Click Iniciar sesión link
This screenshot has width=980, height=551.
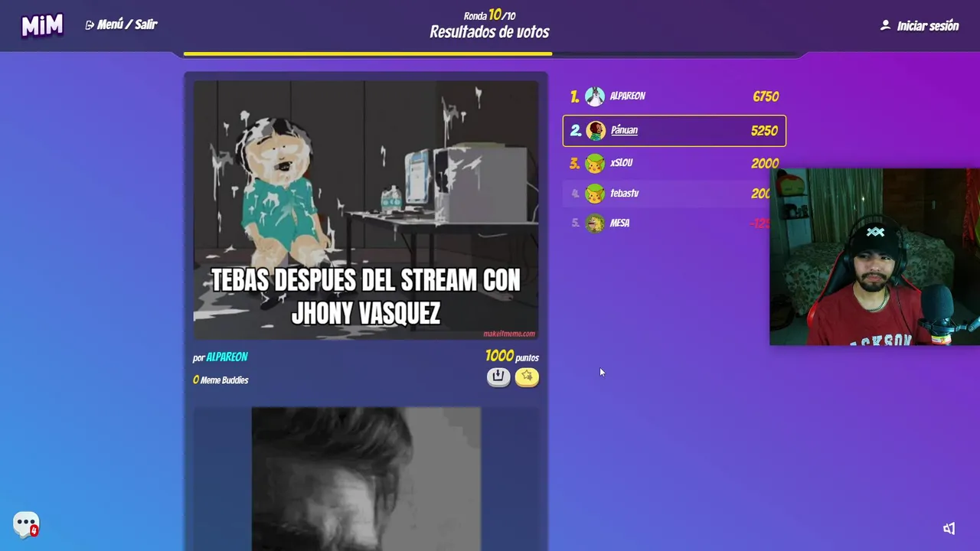click(x=927, y=26)
